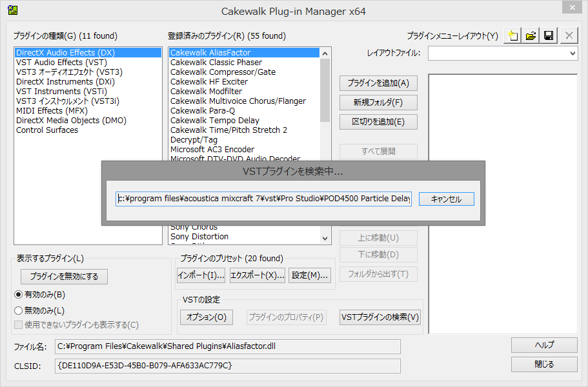
Task: Select Cakewalk Classic Phaser plug-in
Action: [245, 63]
